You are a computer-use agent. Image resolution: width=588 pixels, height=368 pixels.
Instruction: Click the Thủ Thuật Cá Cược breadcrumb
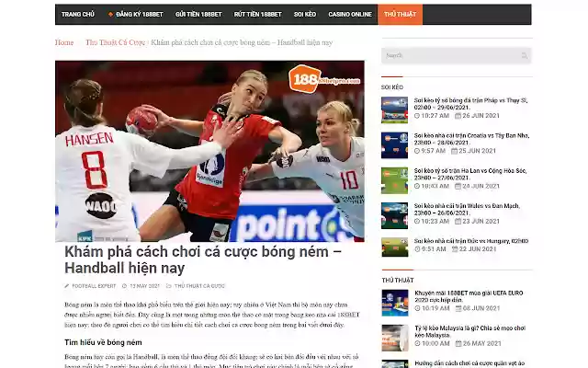pyautogui.click(x=115, y=42)
